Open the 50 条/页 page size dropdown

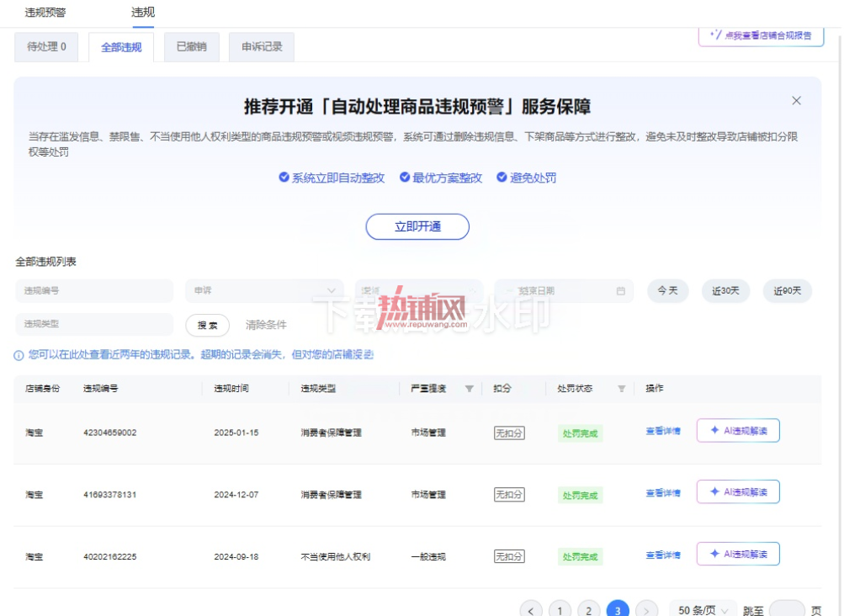pos(703,610)
